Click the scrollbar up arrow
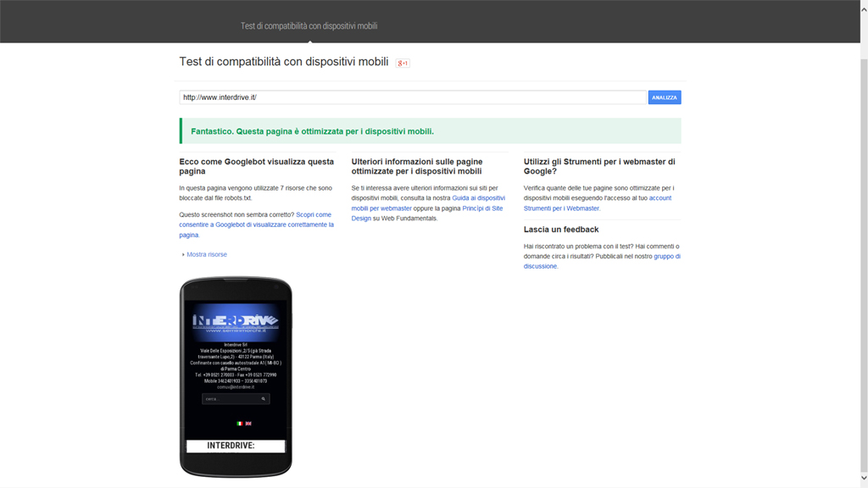The height and width of the screenshot is (488, 868). 864,9
